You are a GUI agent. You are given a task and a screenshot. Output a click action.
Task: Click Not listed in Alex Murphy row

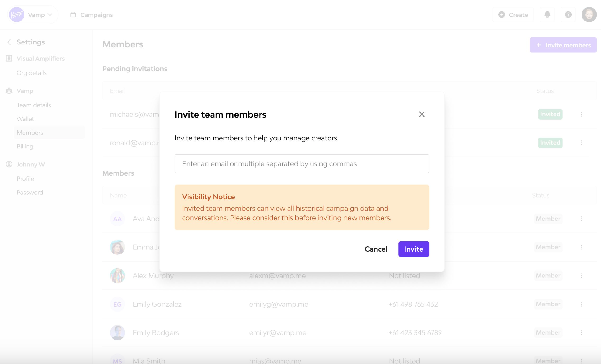[x=404, y=276]
